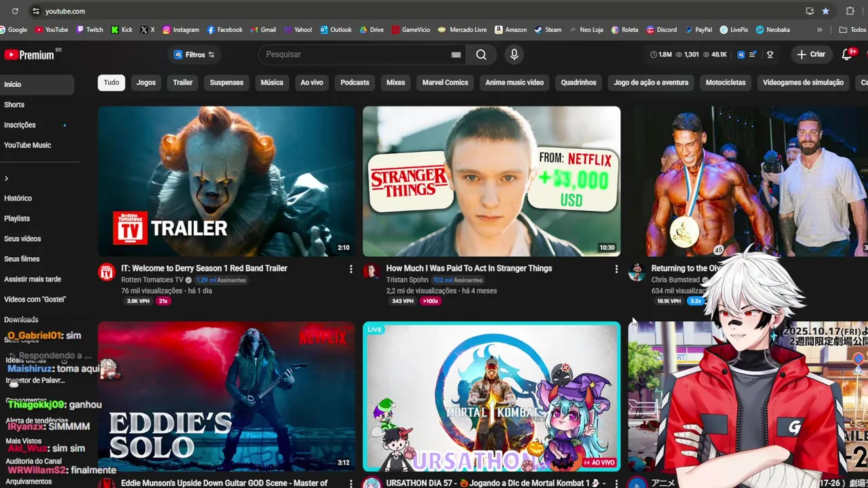This screenshot has height=488, width=868.
Task: Select the Suspenses filter chip
Action: point(226,83)
